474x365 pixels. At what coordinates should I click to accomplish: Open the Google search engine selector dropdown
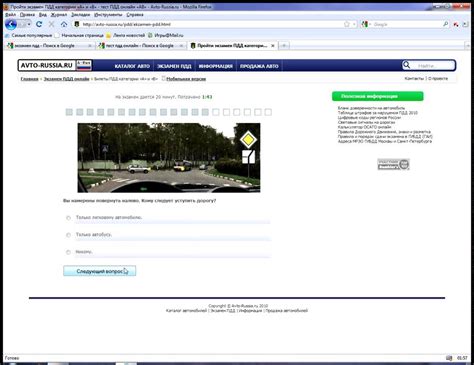click(x=366, y=24)
